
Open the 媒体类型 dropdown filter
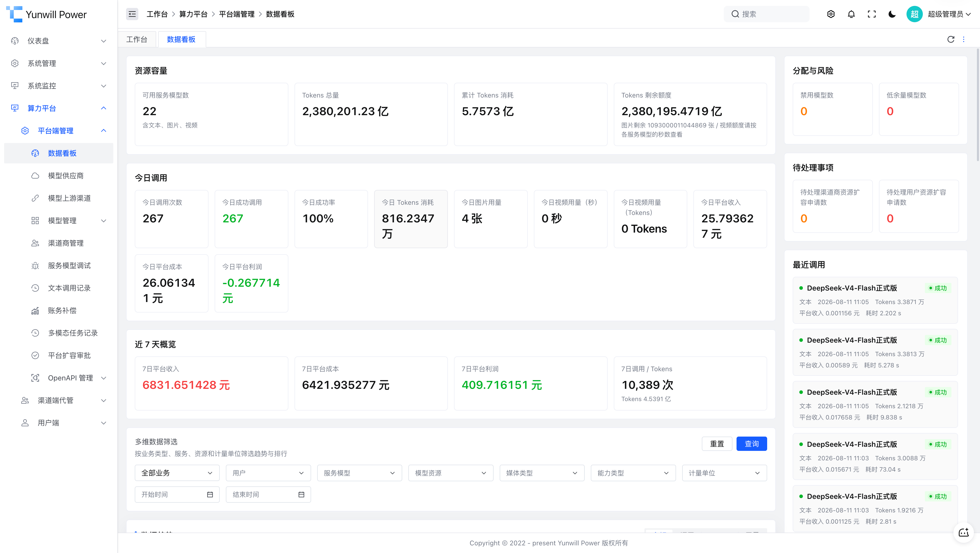click(x=542, y=473)
